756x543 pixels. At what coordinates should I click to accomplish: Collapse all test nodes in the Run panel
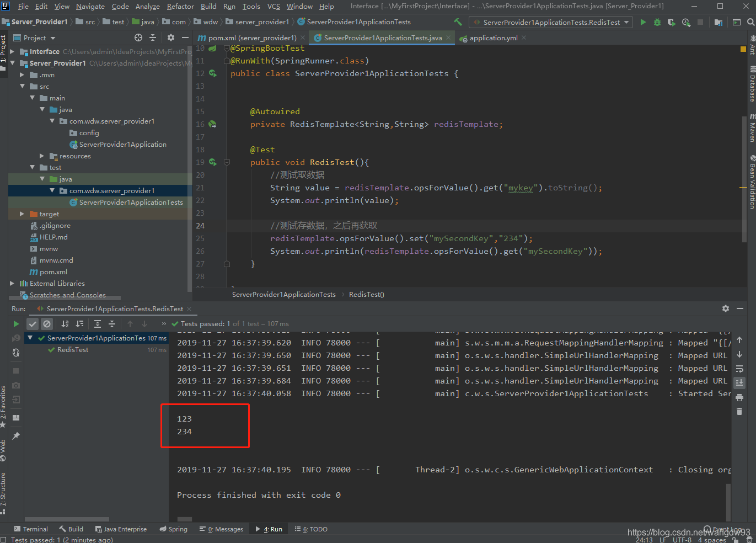tap(112, 324)
